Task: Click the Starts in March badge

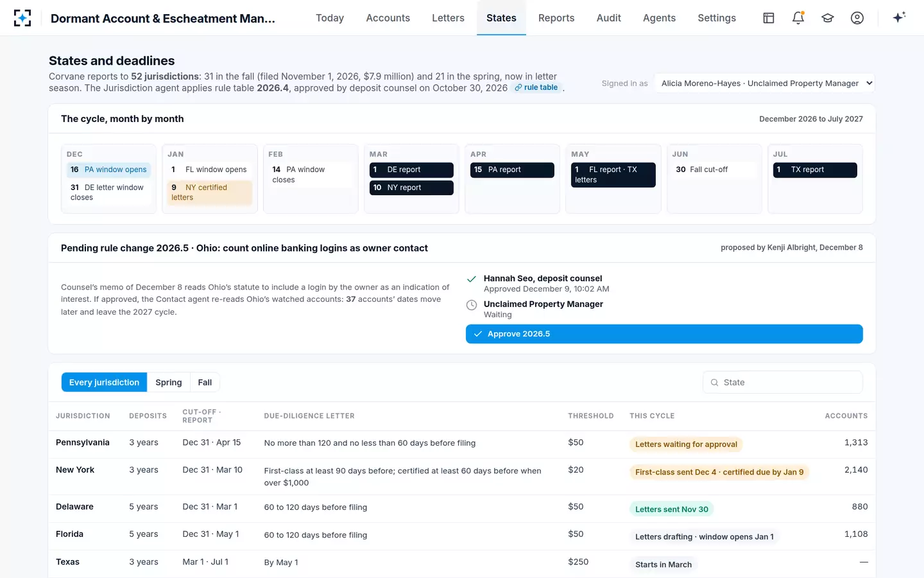Action: coord(663,565)
